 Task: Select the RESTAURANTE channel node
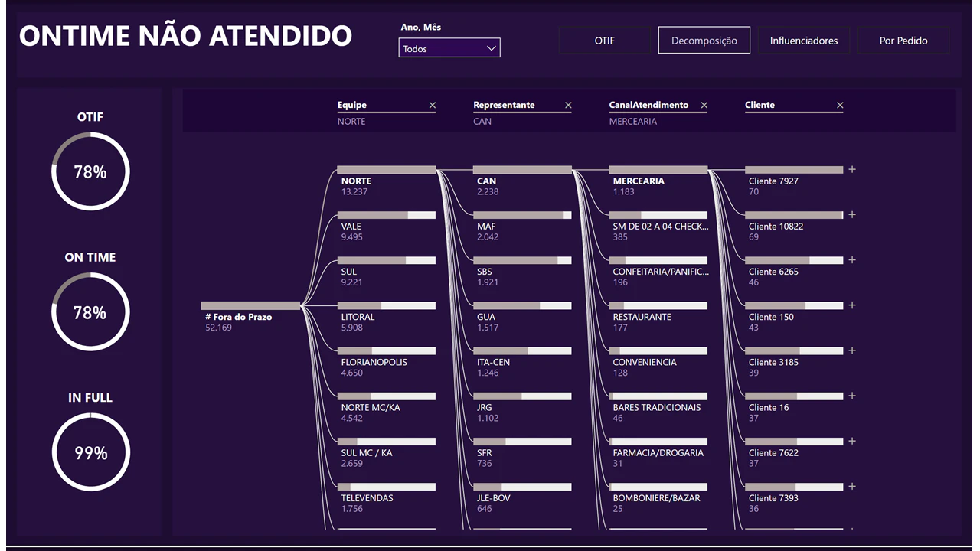pyautogui.click(x=658, y=316)
